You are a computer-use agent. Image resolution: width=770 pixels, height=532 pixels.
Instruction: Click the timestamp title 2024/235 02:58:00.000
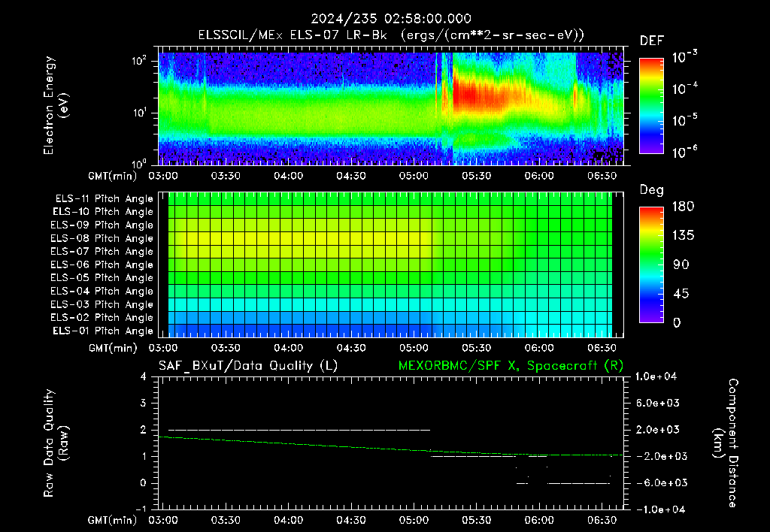pyautogui.click(x=391, y=19)
